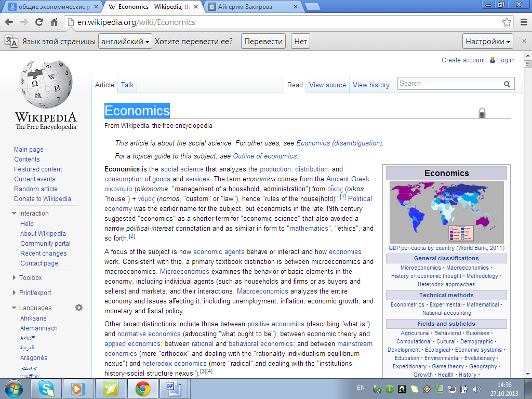
Task: Open the media player taskbar icon
Action: coord(78,389)
